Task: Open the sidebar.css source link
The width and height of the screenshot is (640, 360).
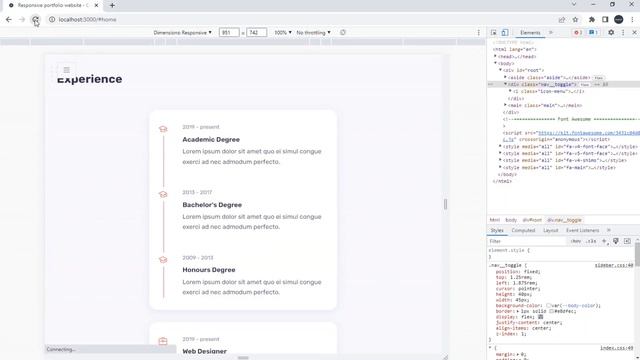Action: [x=614, y=265]
